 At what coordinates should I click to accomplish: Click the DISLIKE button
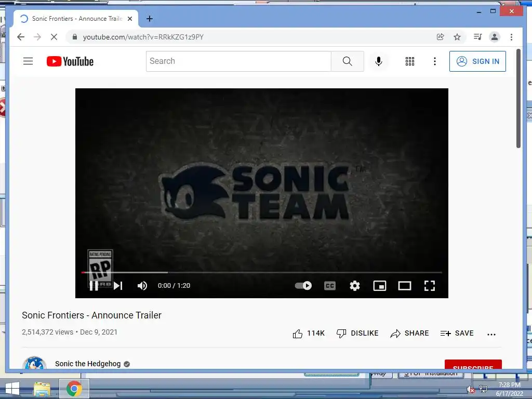(x=357, y=334)
